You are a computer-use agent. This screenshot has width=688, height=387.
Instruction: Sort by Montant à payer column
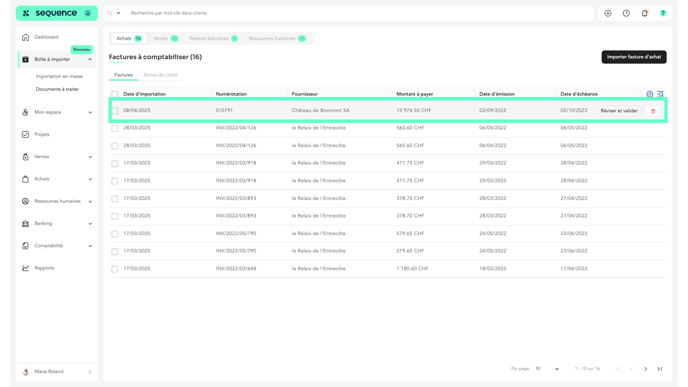click(415, 94)
